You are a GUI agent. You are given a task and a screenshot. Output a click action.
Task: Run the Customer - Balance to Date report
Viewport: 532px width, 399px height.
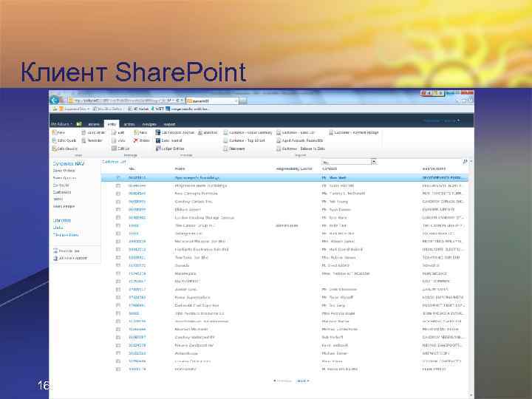click(x=301, y=149)
